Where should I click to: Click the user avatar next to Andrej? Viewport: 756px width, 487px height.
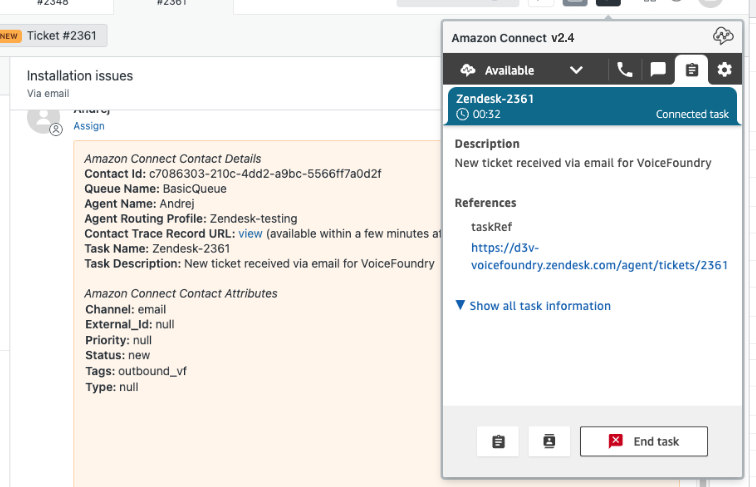tap(44, 118)
